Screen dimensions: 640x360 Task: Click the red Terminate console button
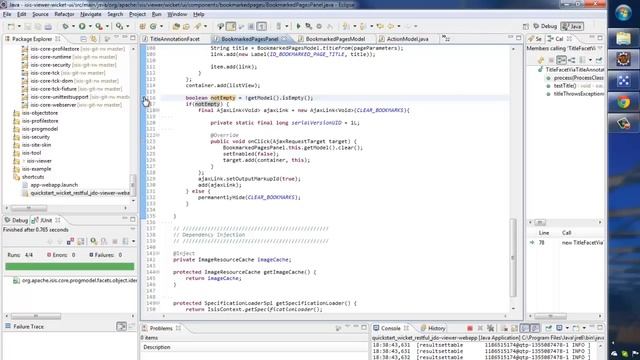(470, 328)
